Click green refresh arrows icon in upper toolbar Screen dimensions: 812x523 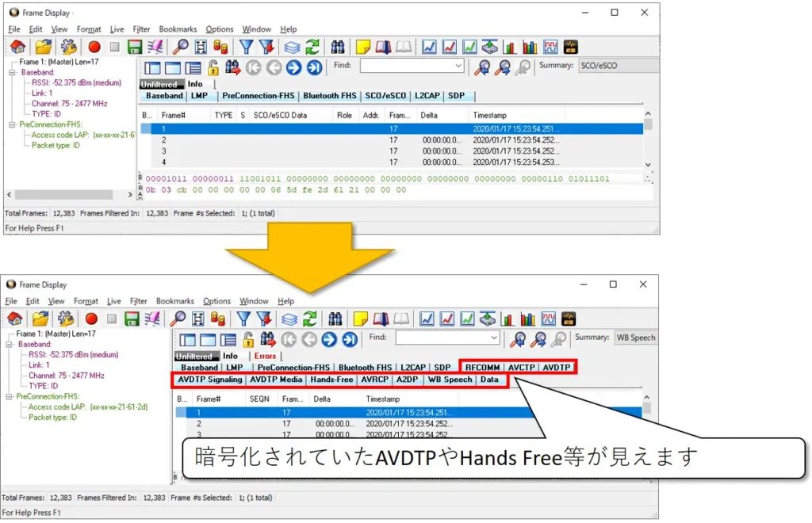tap(312, 47)
